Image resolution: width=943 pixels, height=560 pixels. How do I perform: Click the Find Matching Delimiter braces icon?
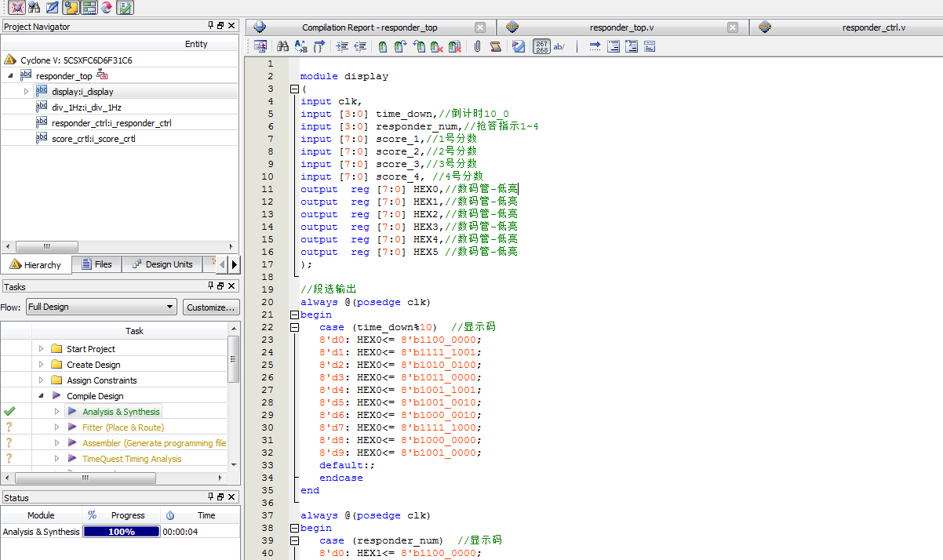[x=319, y=47]
